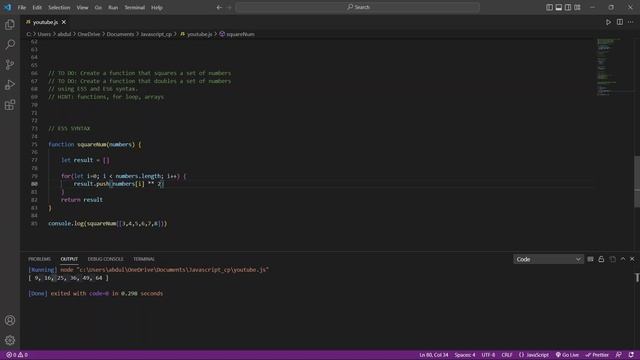Click 'return result' on line 82
The width and height of the screenshot is (640, 360).
pos(82,200)
